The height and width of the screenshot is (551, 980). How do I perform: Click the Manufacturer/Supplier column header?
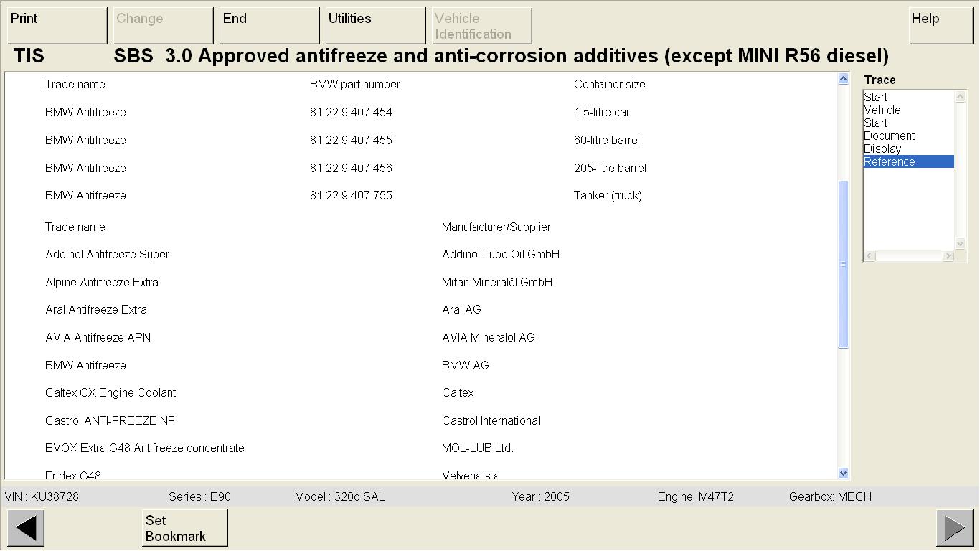coord(496,227)
